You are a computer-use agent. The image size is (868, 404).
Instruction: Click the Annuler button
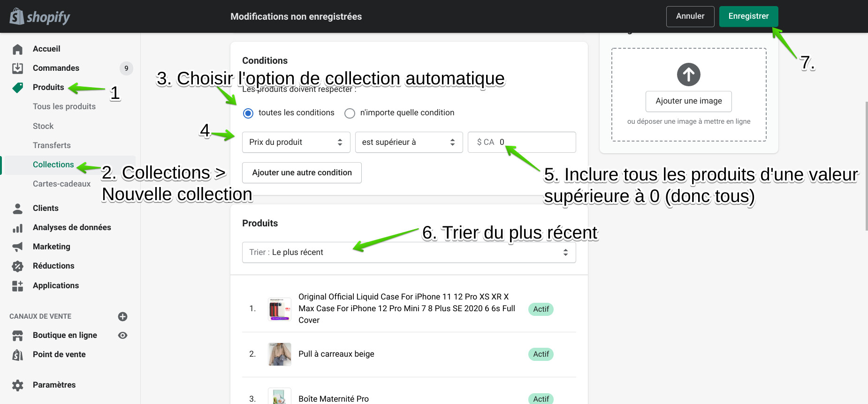[x=690, y=16]
